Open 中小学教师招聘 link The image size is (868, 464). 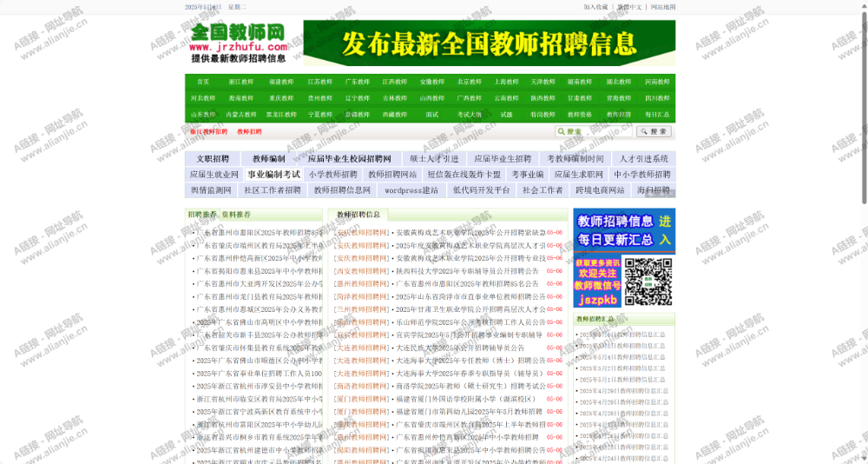(642, 175)
